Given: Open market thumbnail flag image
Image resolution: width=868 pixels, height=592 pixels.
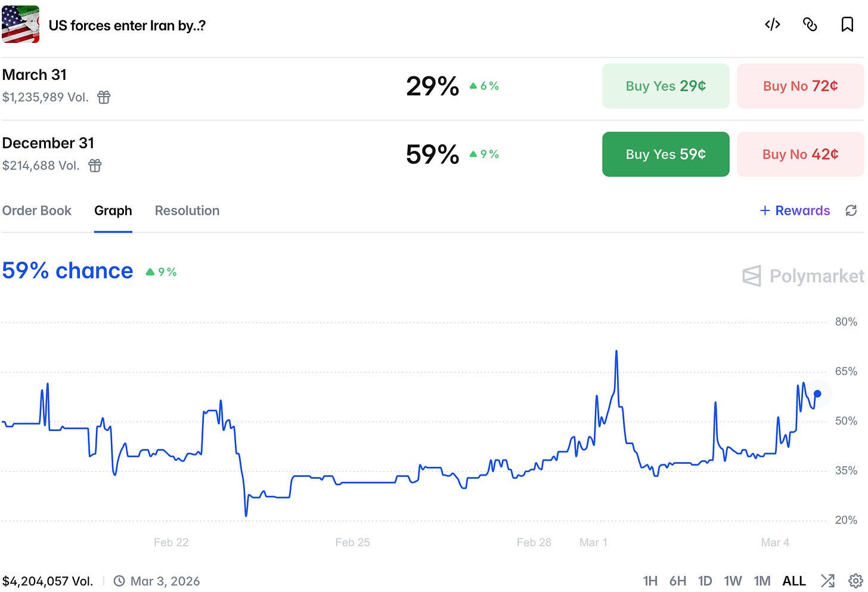Looking at the screenshot, I should pyautogui.click(x=21, y=24).
